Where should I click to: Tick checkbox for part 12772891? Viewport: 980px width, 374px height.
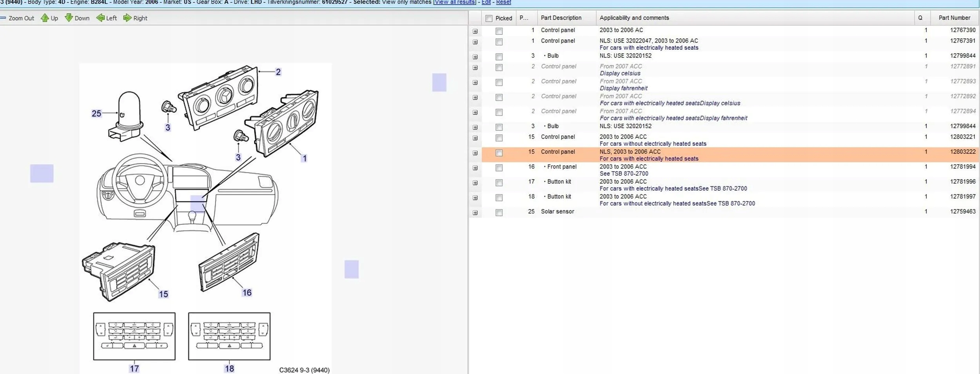coord(499,67)
